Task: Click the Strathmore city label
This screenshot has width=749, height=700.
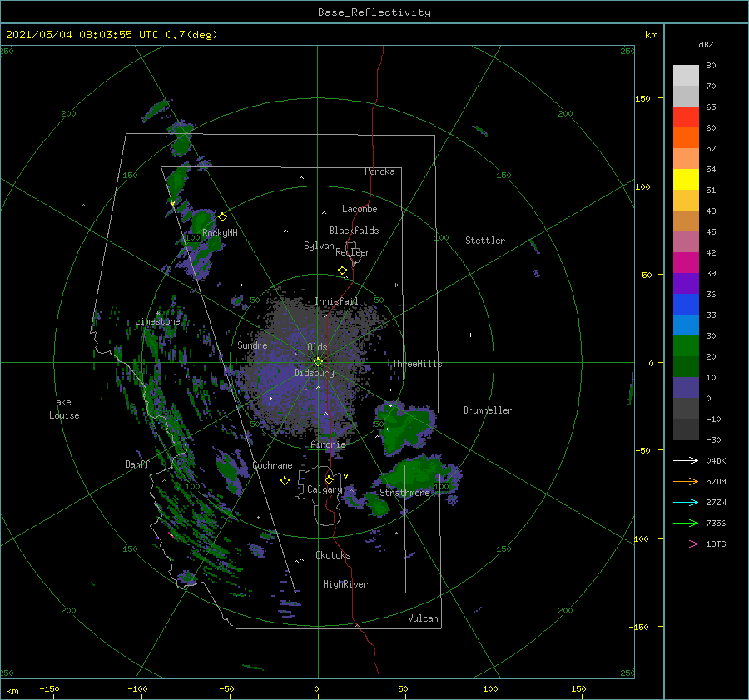Action: 404,493
